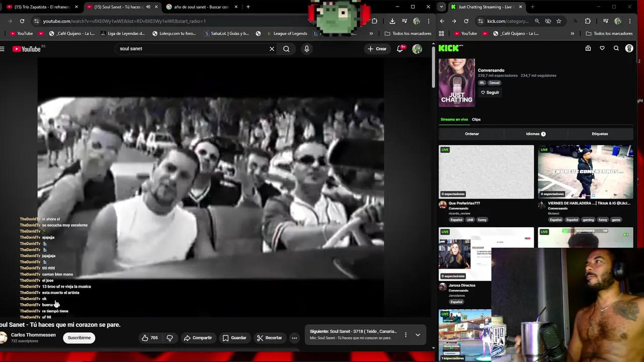
Task: Expand hidden bookmarks chevron in Kick window
Action: coord(572,34)
